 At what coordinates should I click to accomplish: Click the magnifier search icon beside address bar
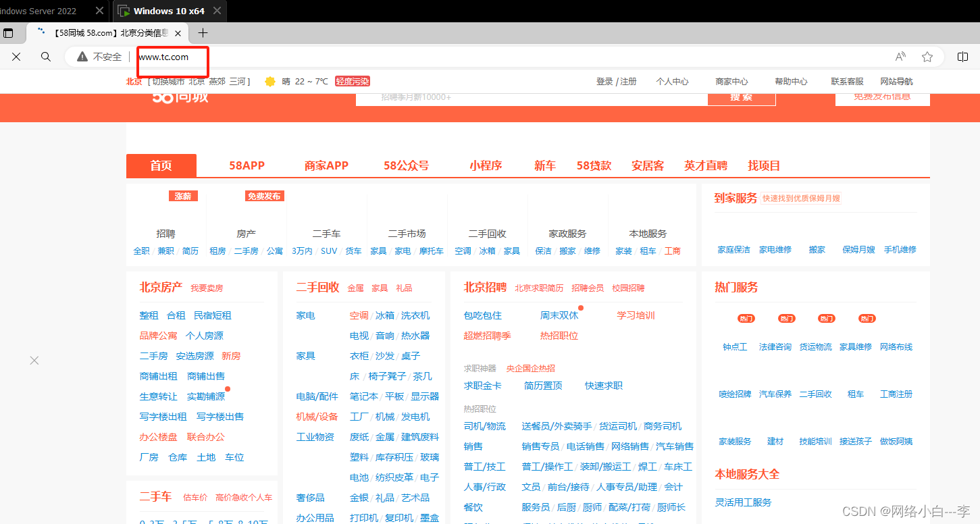(46, 57)
